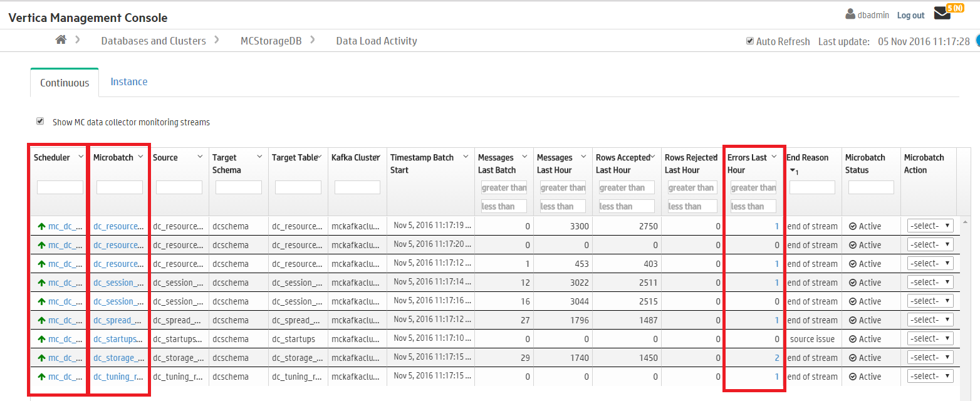
Task: Uncheck Show MC data collector monitoring streams
Action: click(41, 121)
